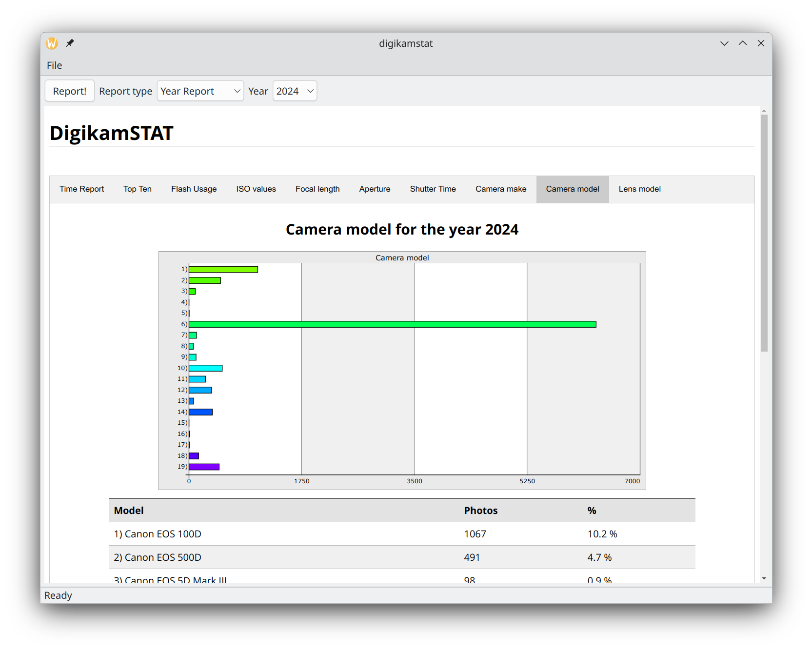812x651 pixels.
Task: Click the '%' column header
Action: [592, 511]
